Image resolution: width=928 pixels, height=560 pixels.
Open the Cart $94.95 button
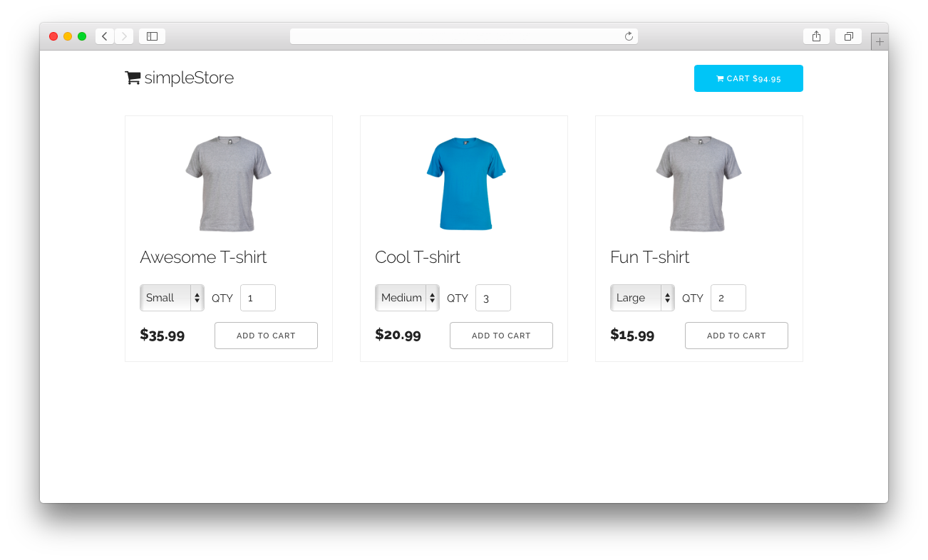748,78
